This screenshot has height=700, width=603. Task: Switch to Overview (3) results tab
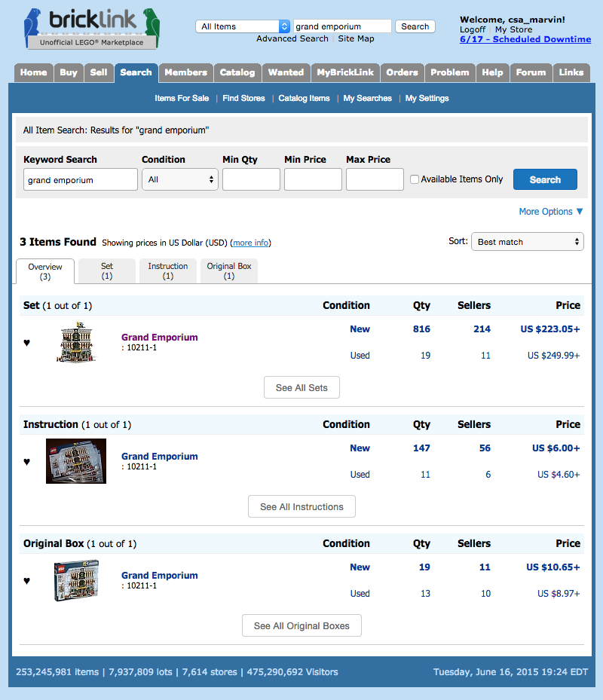(x=45, y=271)
